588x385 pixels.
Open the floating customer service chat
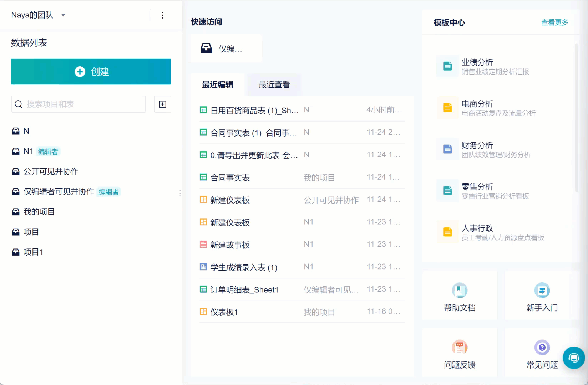click(574, 358)
